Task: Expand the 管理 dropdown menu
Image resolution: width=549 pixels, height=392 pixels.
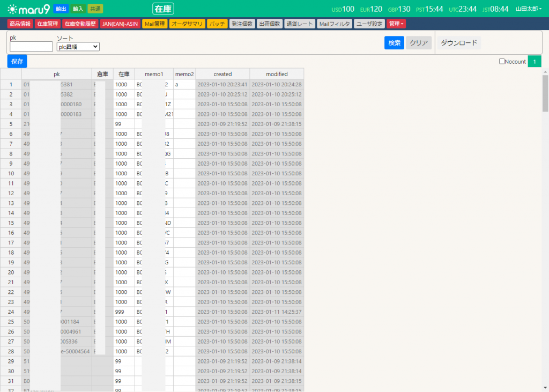Action: point(396,24)
